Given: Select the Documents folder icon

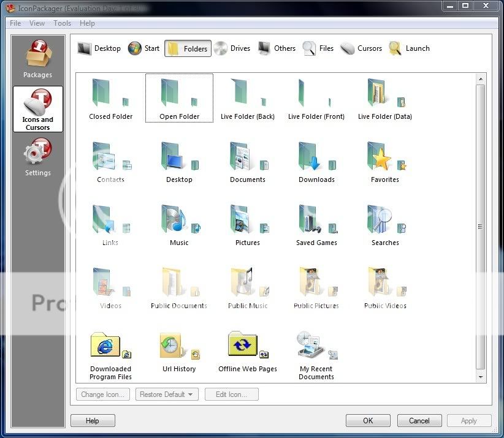Looking at the screenshot, I should point(248,161).
